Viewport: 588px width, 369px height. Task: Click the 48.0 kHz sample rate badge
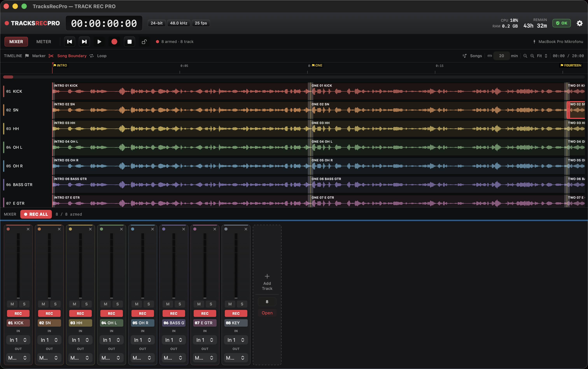179,23
